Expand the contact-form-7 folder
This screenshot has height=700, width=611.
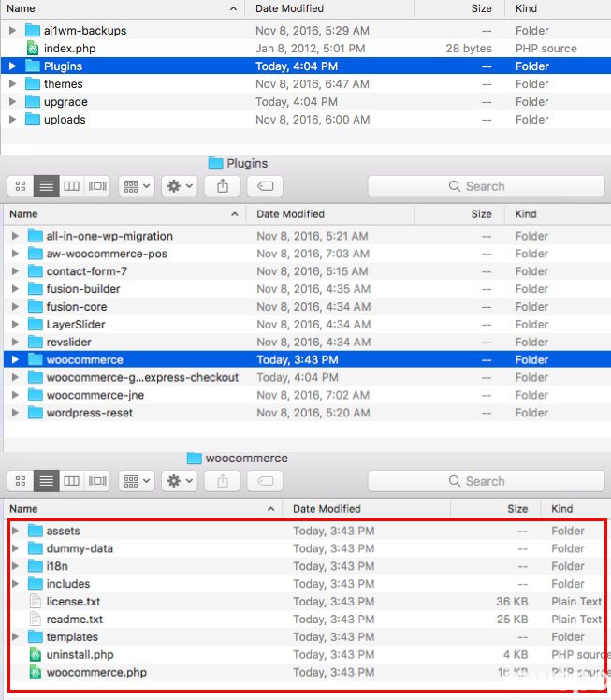(x=15, y=271)
